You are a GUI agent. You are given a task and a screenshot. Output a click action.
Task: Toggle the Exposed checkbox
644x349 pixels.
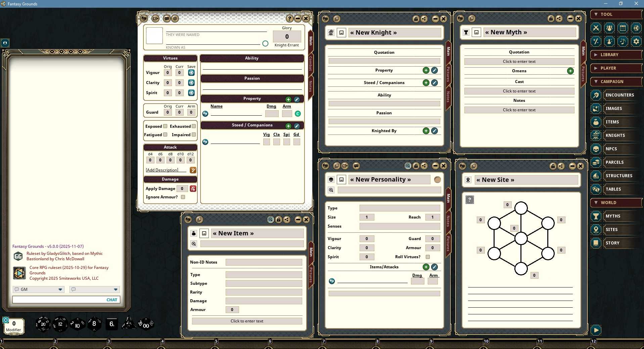(165, 126)
